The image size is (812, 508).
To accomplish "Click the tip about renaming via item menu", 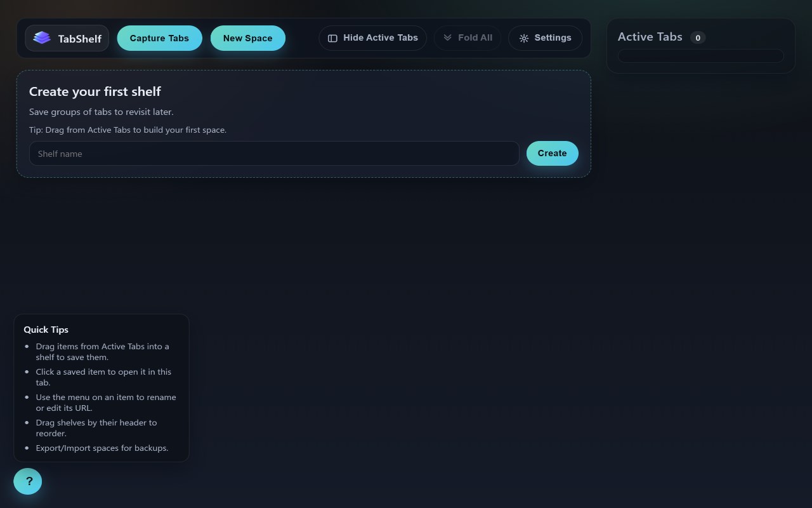I will point(106,403).
